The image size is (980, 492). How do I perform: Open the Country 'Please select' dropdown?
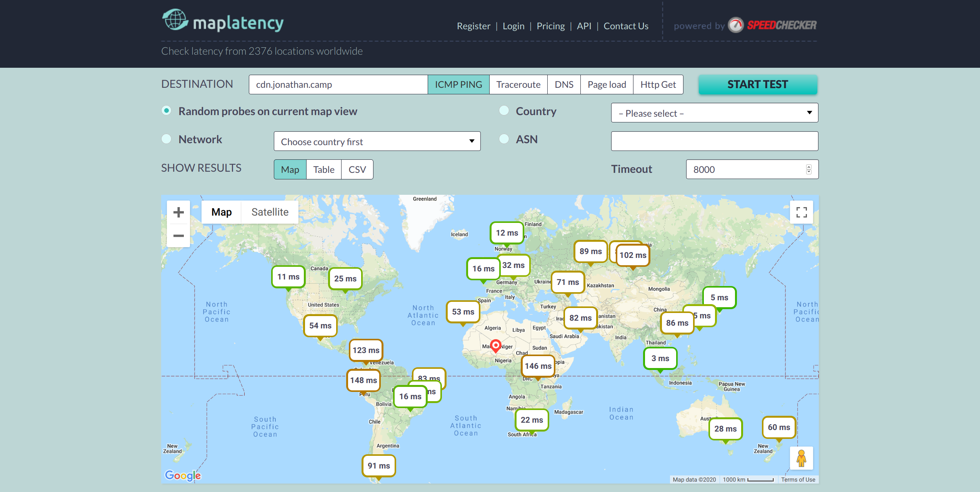click(x=714, y=113)
